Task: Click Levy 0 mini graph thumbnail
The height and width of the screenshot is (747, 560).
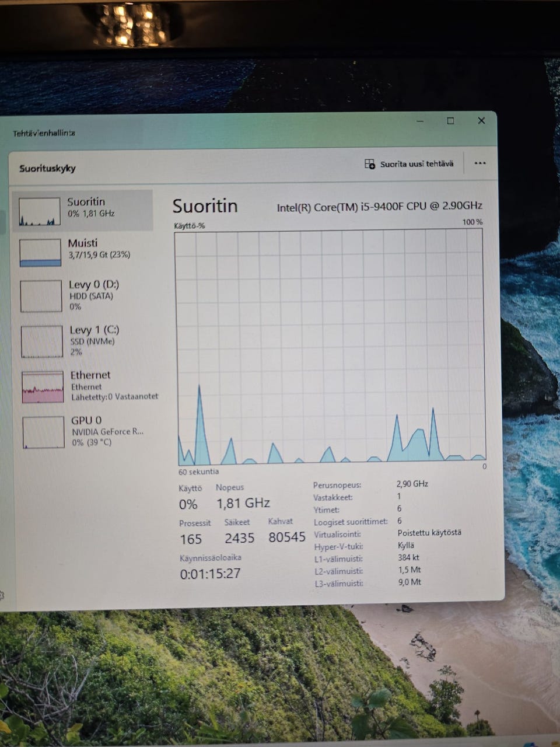Action: click(x=41, y=296)
